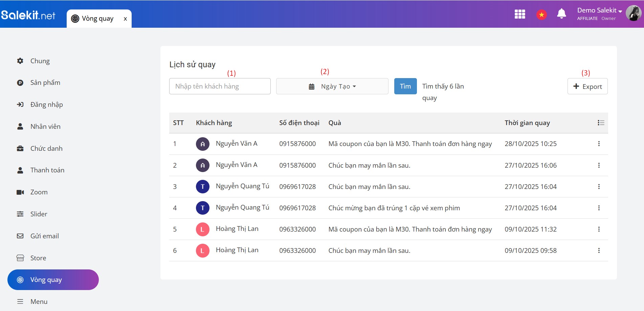Go to Gửi email sidebar item

click(x=44, y=236)
